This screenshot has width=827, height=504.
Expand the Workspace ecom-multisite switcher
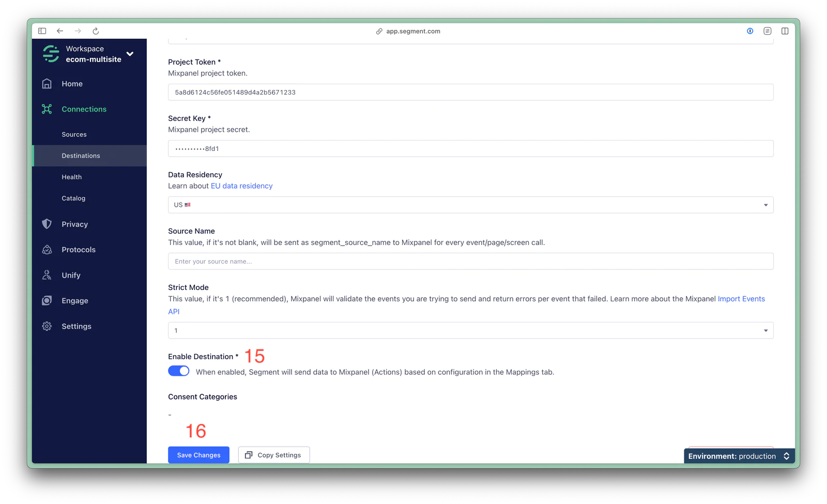click(x=130, y=54)
